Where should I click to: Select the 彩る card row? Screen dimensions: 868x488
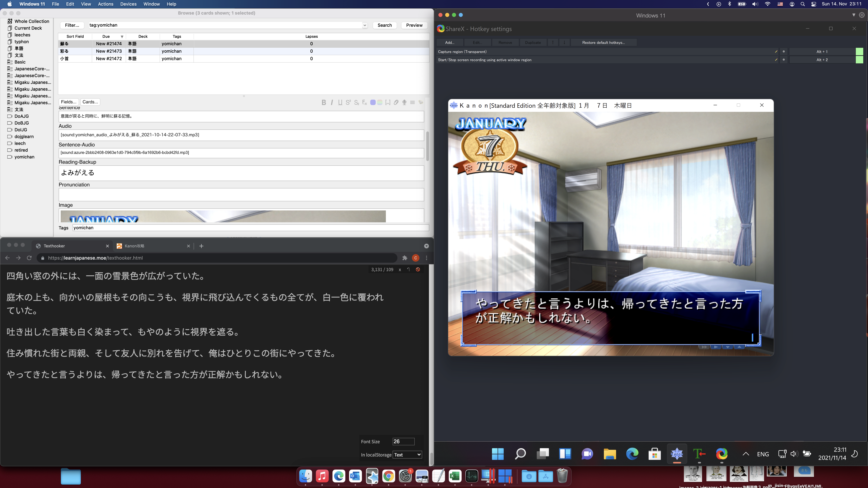click(244, 51)
